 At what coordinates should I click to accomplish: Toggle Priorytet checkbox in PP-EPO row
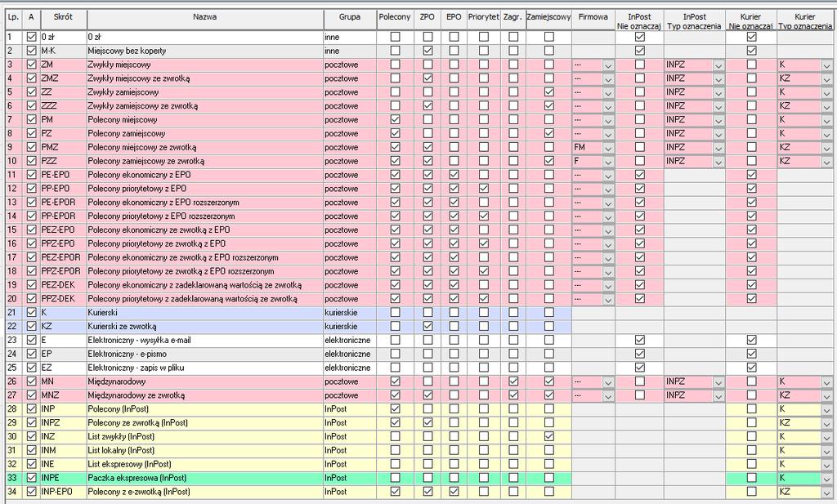pyautogui.click(x=484, y=188)
